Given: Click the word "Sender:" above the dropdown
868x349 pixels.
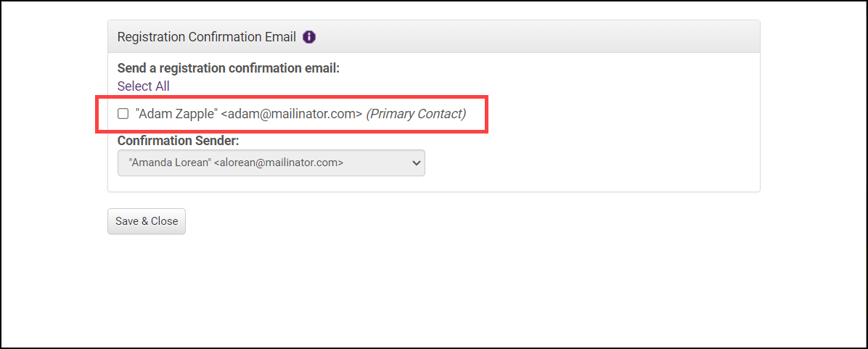Looking at the screenshot, I should (x=216, y=140).
